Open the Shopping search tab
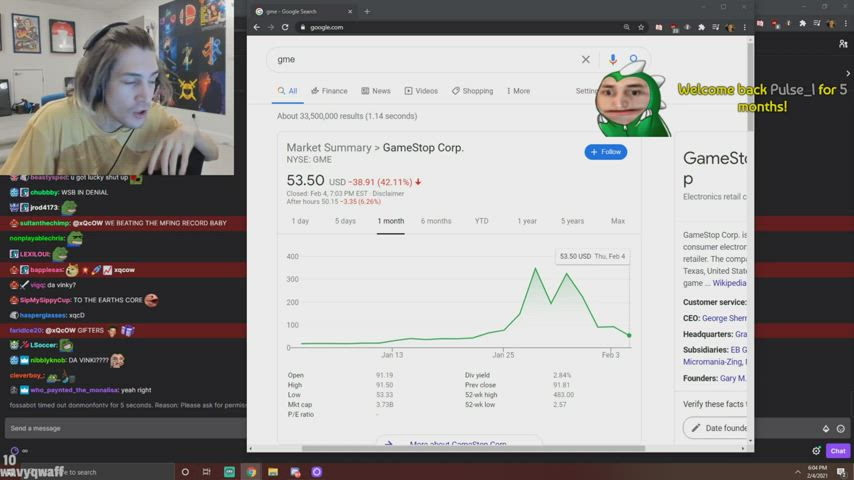Screen dimensions: 854x480 (472, 91)
